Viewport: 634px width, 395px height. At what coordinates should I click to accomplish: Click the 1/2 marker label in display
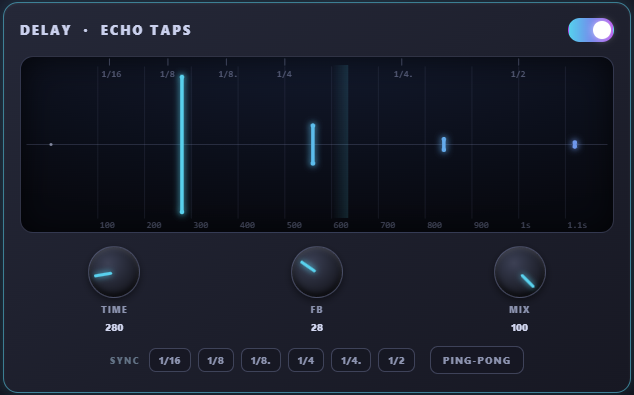[x=518, y=74]
